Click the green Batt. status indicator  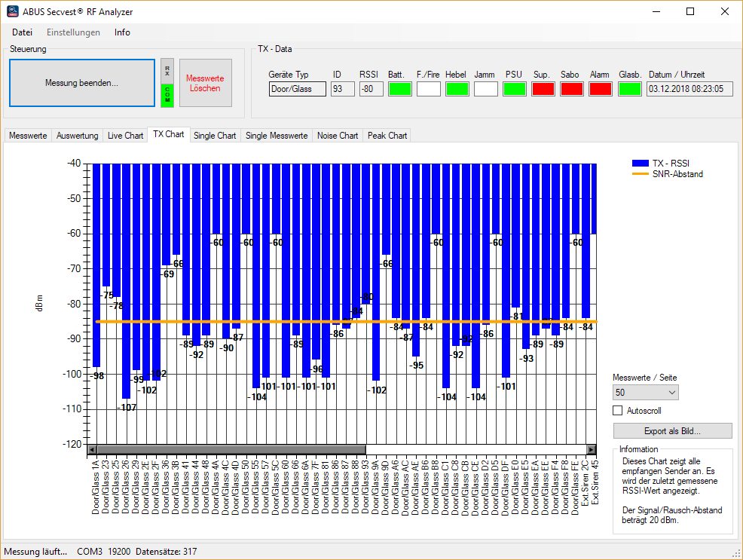click(x=400, y=89)
